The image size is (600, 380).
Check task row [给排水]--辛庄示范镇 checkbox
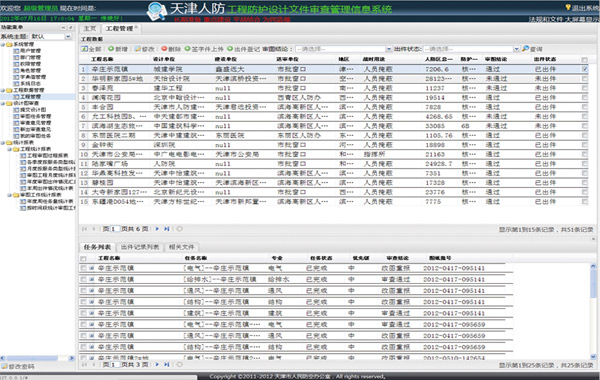(x=83, y=279)
